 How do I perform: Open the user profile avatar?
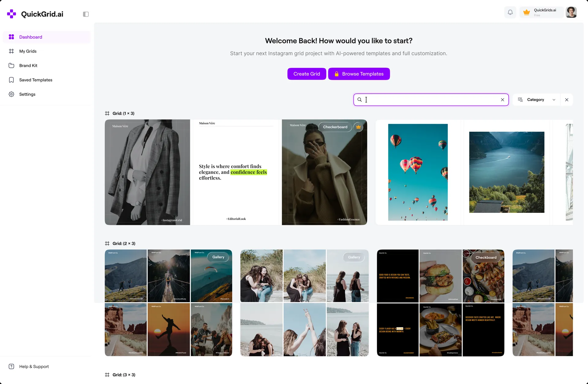pos(571,12)
